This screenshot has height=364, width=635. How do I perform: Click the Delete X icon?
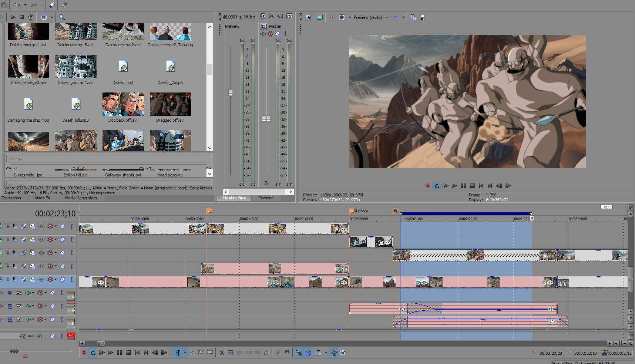[x=222, y=353]
